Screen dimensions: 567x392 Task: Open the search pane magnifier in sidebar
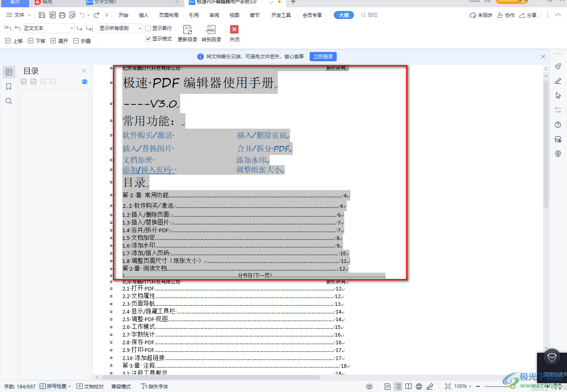tap(9, 101)
